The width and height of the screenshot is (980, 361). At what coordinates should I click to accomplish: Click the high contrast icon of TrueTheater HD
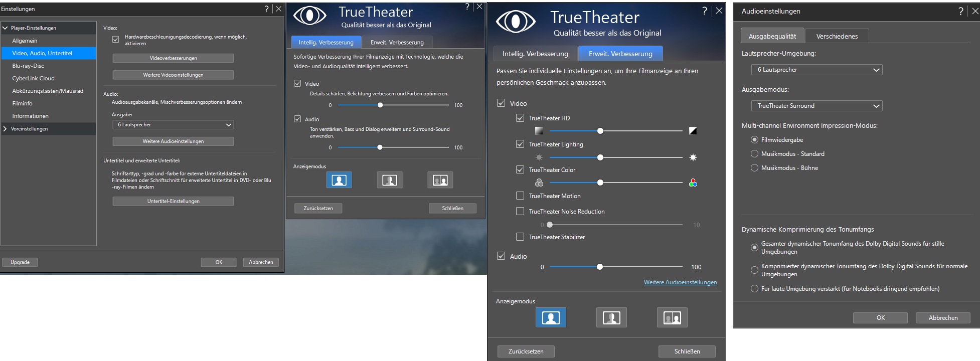click(693, 131)
